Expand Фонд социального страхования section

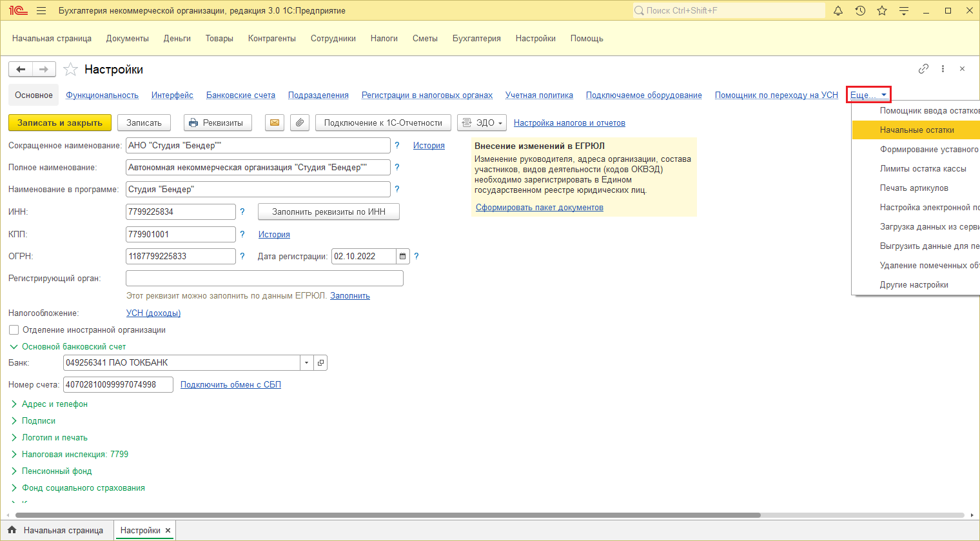click(77, 487)
